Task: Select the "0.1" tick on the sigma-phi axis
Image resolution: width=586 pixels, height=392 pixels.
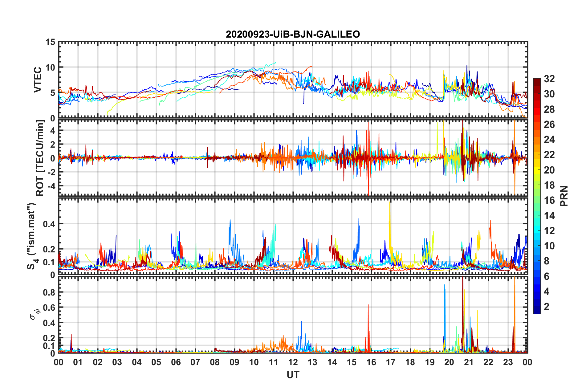Action: click(49, 346)
